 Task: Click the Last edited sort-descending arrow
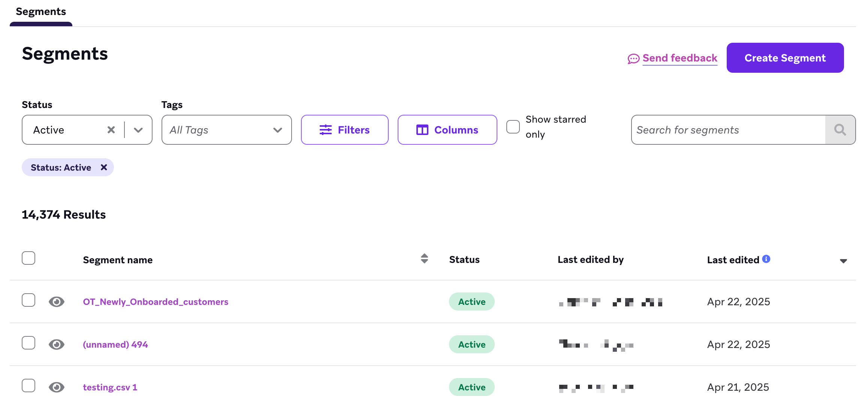pyautogui.click(x=843, y=261)
